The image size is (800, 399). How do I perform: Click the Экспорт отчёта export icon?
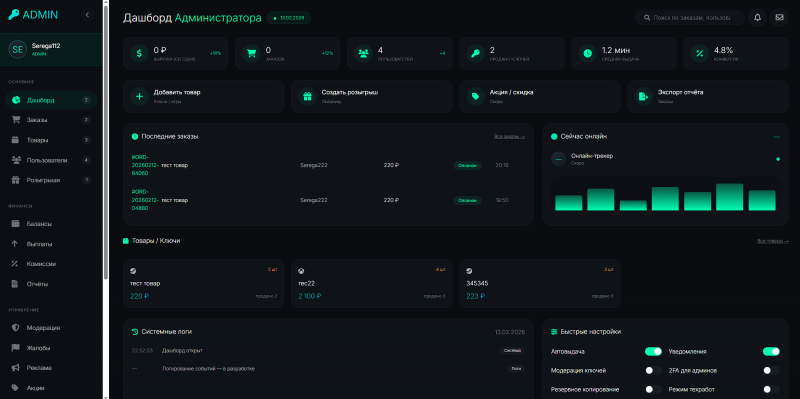[x=643, y=96]
